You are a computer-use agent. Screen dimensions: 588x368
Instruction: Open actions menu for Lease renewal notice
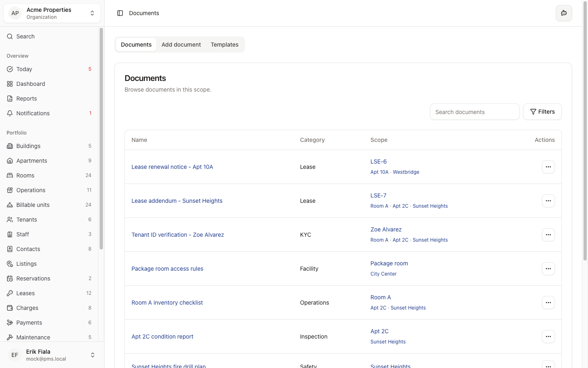548,167
